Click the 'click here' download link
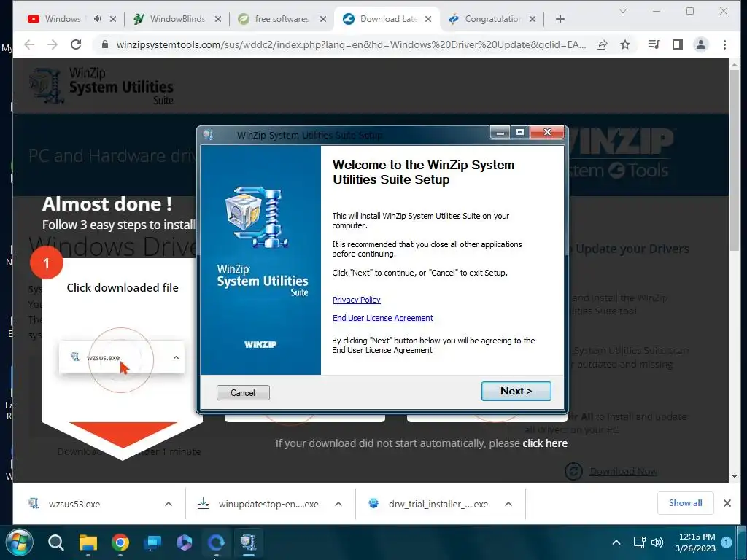747x560 pixels. pyautogui.click(x=544, y=443)
